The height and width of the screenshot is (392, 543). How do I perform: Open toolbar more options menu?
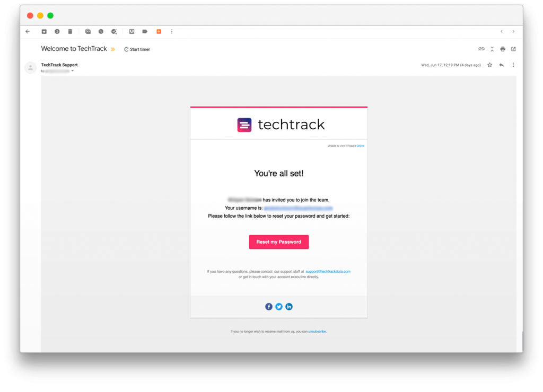pos(172,31)
